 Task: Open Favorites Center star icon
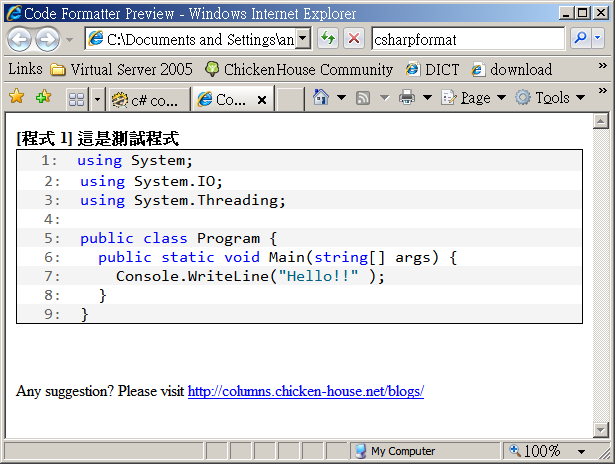pos(16,98)
